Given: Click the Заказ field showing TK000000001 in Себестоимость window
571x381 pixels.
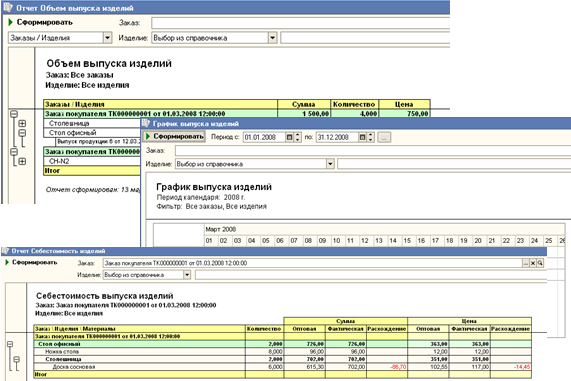Looking at the screenshot, I should 312,263.
